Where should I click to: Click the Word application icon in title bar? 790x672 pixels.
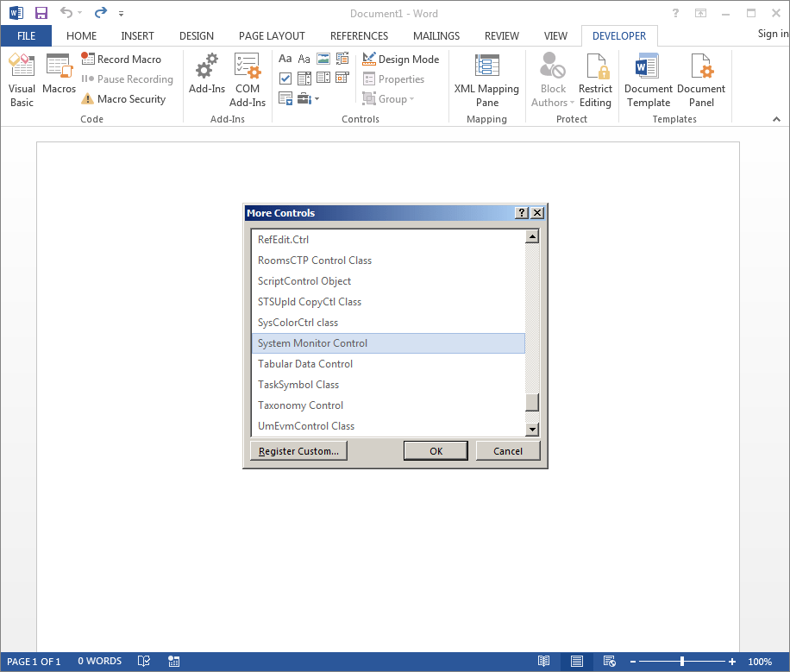[16, 13]
